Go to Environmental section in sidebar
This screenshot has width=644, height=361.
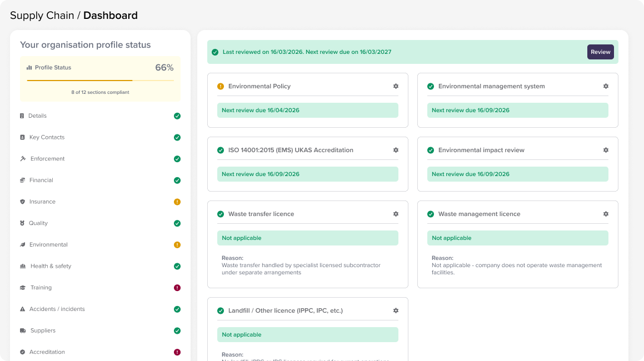click(48, 244)
